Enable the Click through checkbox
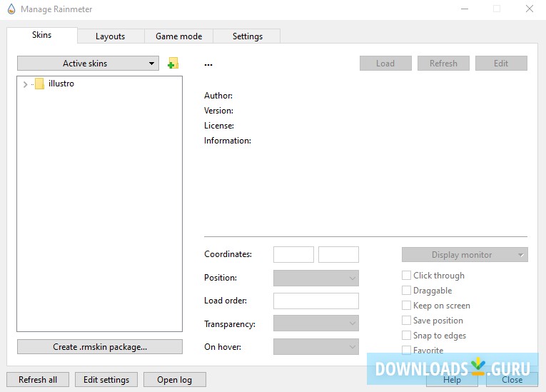The width and height of the screenshot is (546, 392). click(406, 276)
